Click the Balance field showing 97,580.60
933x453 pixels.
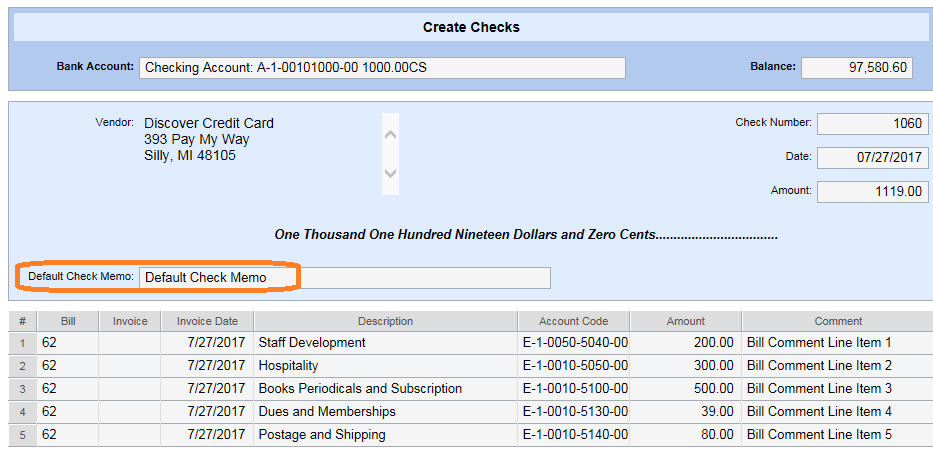pos(856,68)
